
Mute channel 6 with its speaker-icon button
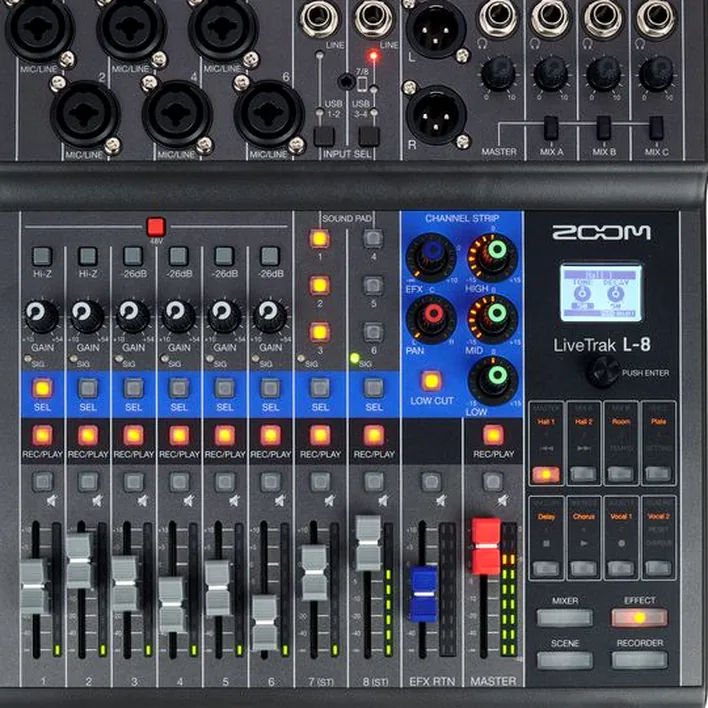270,481
